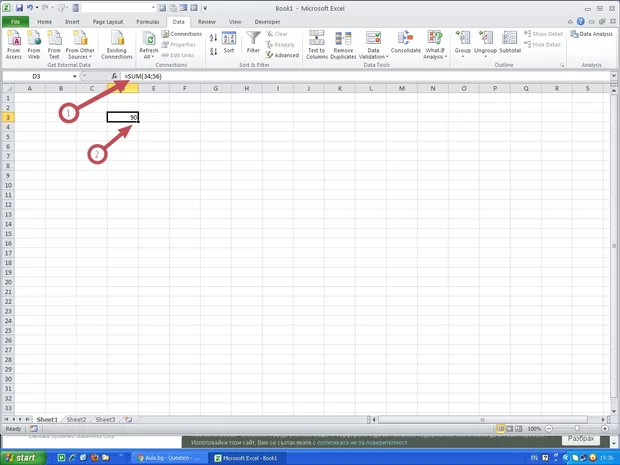Click the Windows start button
Image resolution: width=620 pixels, height=465 pixels.
tap(22, 458)
